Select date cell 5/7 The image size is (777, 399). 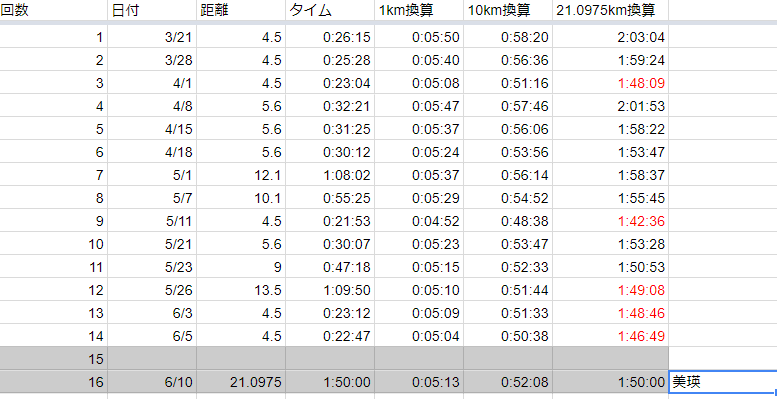click(152, 197)
